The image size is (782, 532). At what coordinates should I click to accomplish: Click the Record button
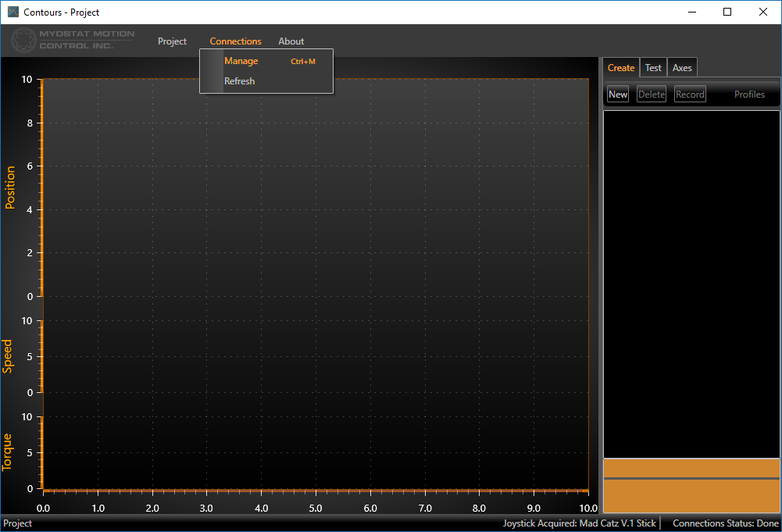(690, 95)
